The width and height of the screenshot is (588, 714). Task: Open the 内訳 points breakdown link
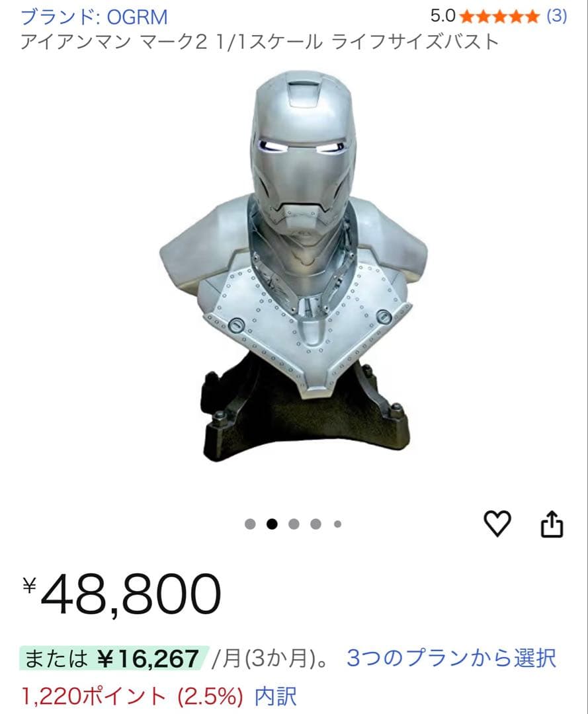(x=276, y=697)
